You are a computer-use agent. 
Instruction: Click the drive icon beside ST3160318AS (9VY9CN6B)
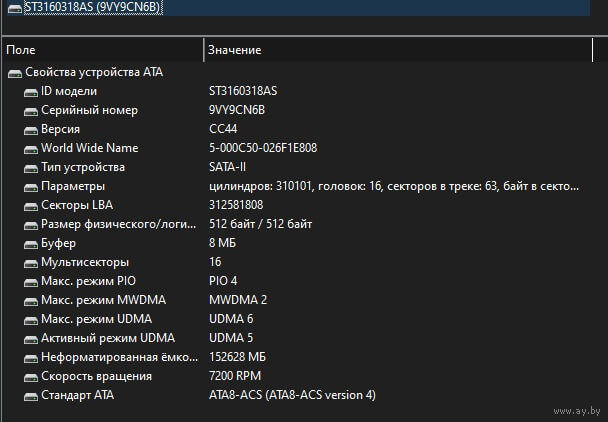coord(13,7)
